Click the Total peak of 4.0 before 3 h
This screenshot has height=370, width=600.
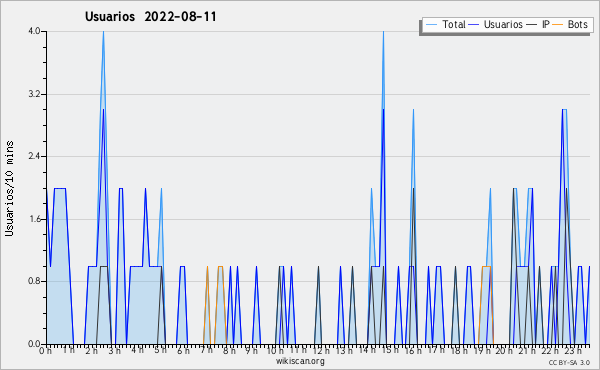pos(103,32)
